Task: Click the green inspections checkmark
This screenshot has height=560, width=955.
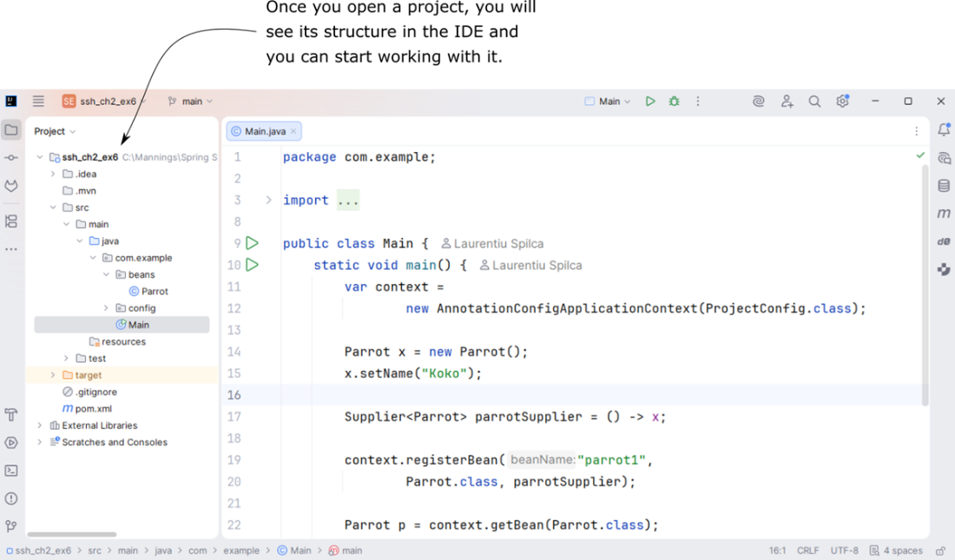Action: [x=920, y=155]
